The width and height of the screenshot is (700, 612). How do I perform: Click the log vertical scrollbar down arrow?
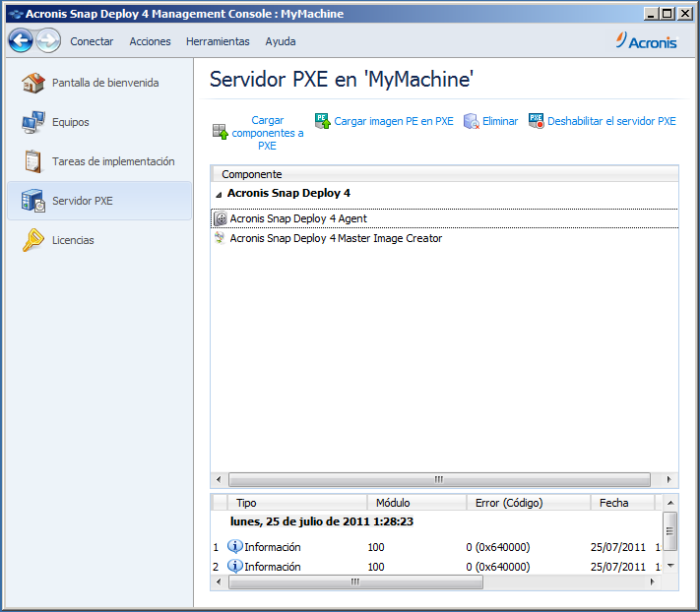pyautogui.click(x=670, y=566)
